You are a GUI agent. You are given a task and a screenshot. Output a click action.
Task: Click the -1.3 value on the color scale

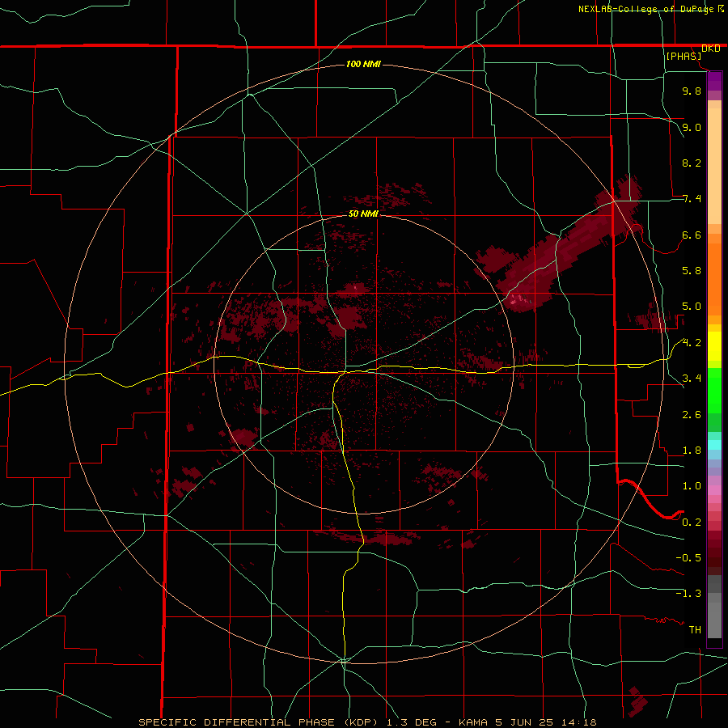click(688, 594)
